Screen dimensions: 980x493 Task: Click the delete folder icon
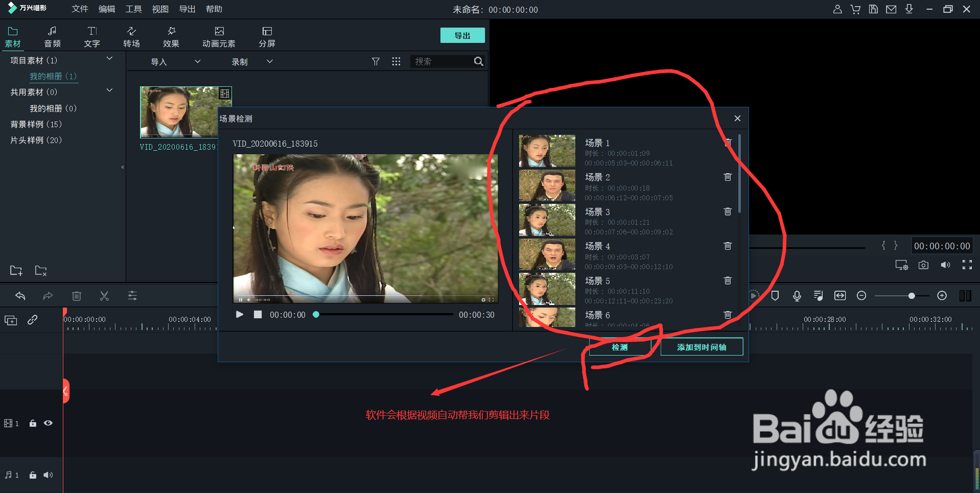(41, 271)
